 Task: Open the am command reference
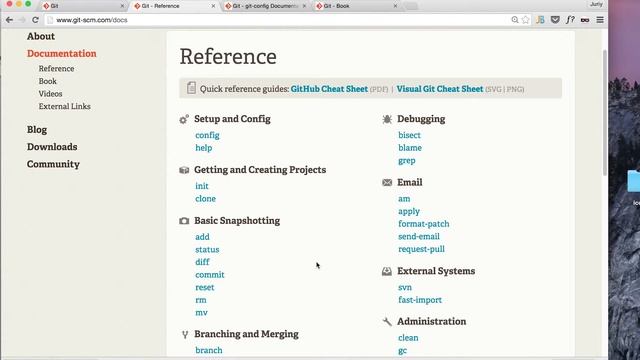(x=404, y=199)
